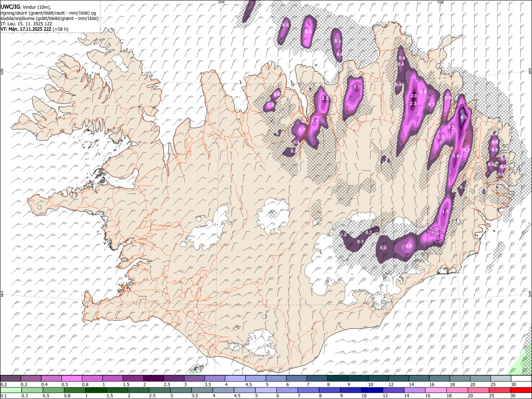Click the gray-purple swatch between 0.2 and 0.3

coord(10,379)
